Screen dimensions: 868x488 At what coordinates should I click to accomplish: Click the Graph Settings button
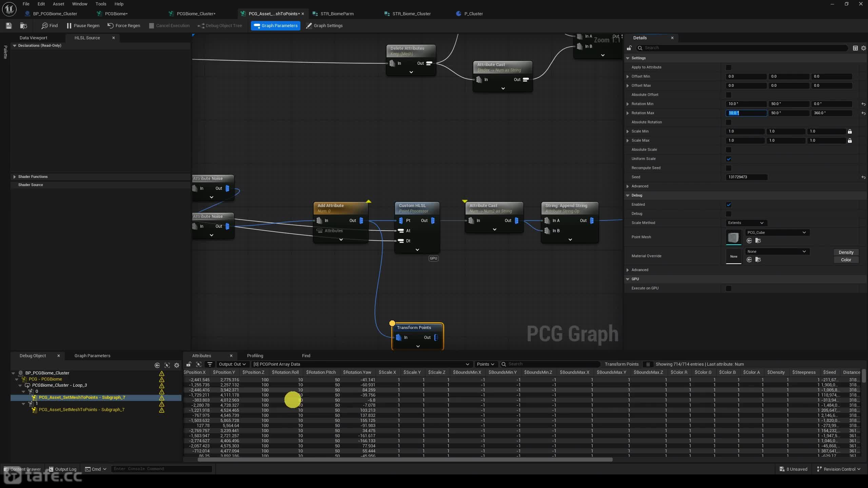pos(324,26)
